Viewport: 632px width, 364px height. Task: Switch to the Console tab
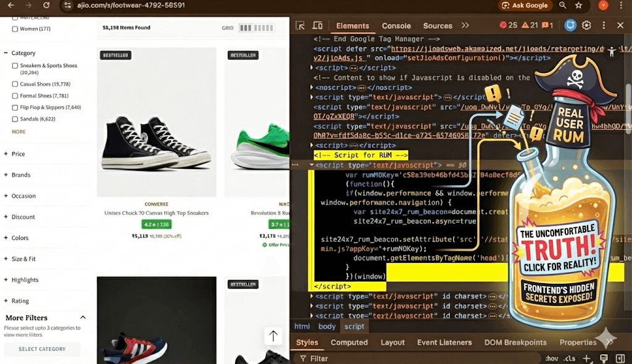click(396, 26)
